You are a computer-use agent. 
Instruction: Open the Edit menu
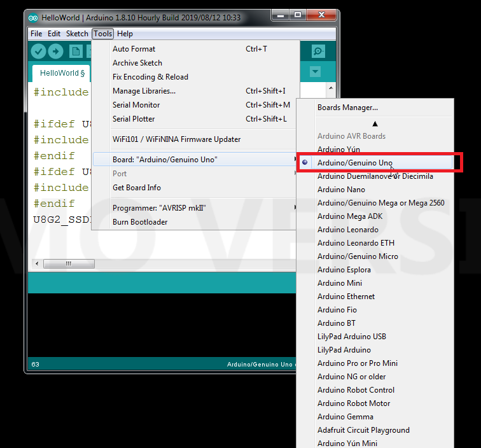[54, 34]
